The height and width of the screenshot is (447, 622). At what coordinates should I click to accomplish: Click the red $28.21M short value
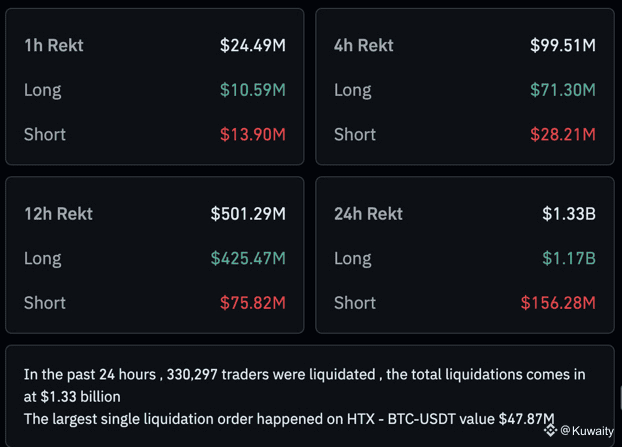(563, 134)
